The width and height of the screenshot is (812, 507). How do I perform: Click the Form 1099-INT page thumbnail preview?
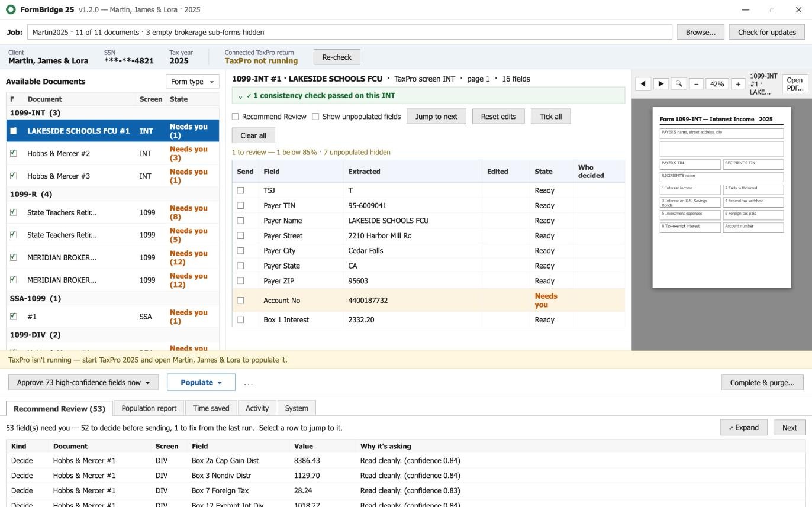(721, 198)
